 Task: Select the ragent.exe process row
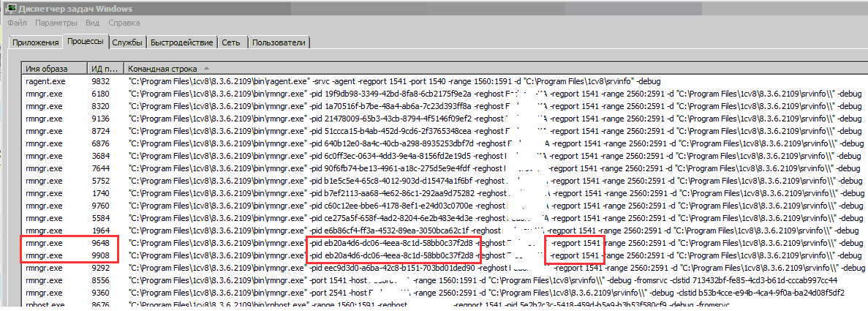(44, 81)
